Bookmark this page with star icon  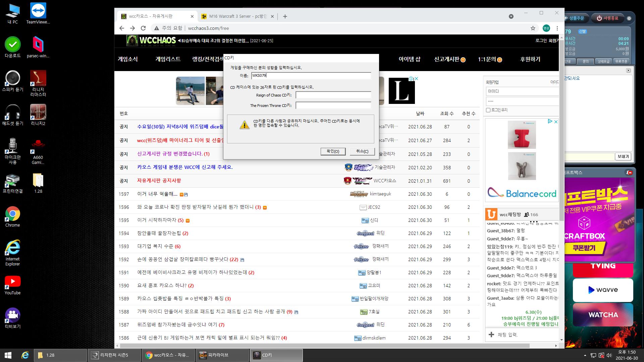533,28
